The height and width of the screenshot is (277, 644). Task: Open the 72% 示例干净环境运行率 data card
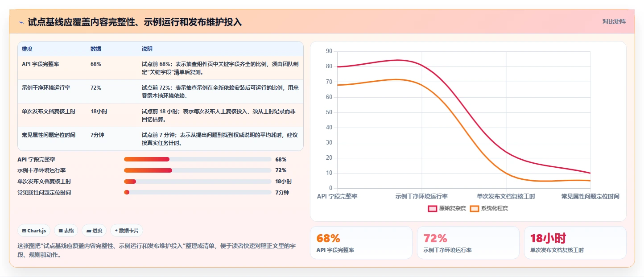pyautogui.click(x=468, y=243)
